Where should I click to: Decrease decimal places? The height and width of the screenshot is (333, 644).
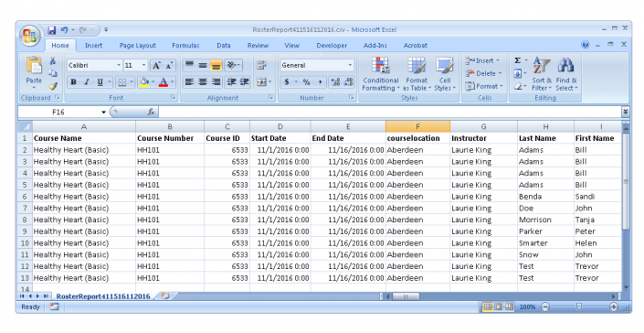pyautogui.click(x=349, y=81)
